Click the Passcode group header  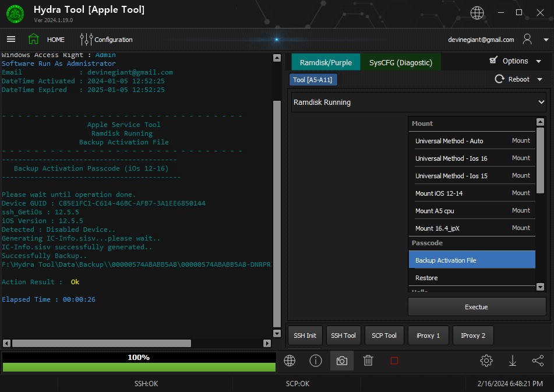(x=472, y=243)
